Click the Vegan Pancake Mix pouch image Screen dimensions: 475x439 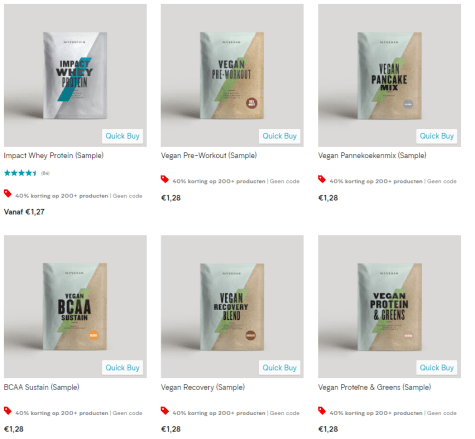(x=389, y=75)
